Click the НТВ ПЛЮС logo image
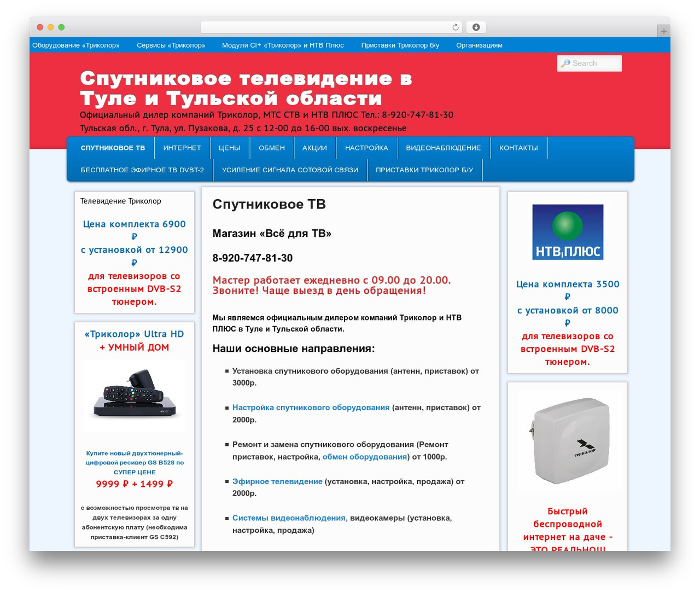Viewport: 700px width, 593px height. [x=568, y=232]
